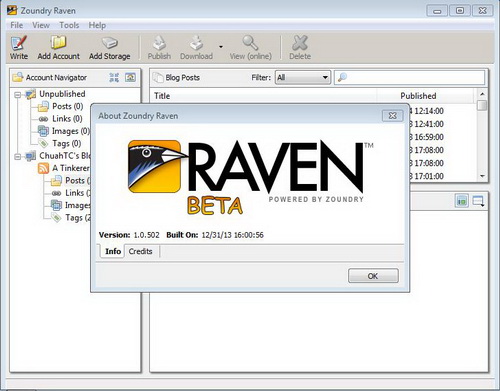Image resolution: width=500 pixels, height=391 pixels.
Task: Click the posts list scroll down arrow
Action: click(482, 176)
